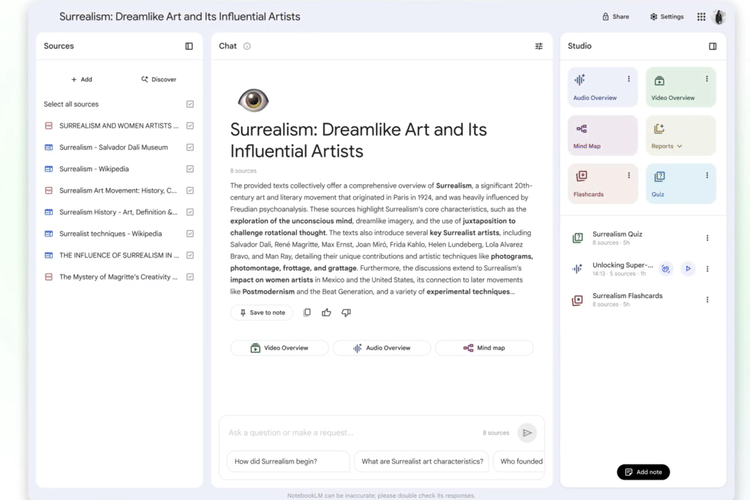Viewport: 750px width, 500px height.
Task: Submit the question with send arrow
Action: pos(527,433)
